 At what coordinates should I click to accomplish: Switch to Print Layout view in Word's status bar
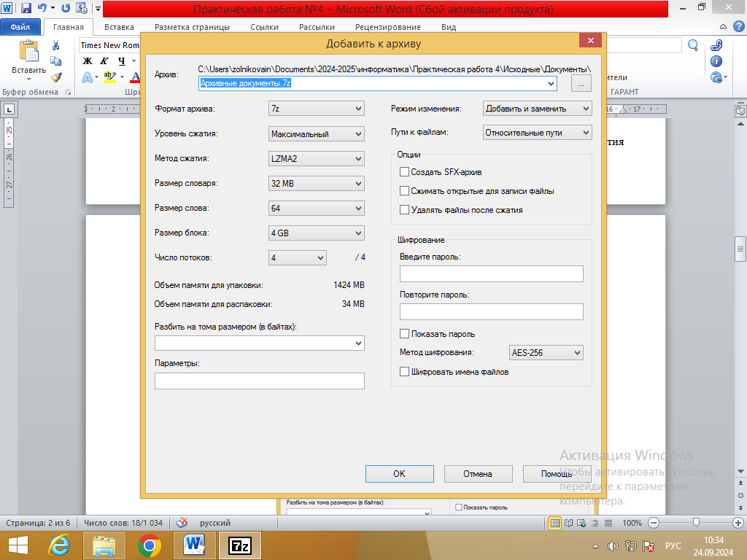(x=554, y=523)
